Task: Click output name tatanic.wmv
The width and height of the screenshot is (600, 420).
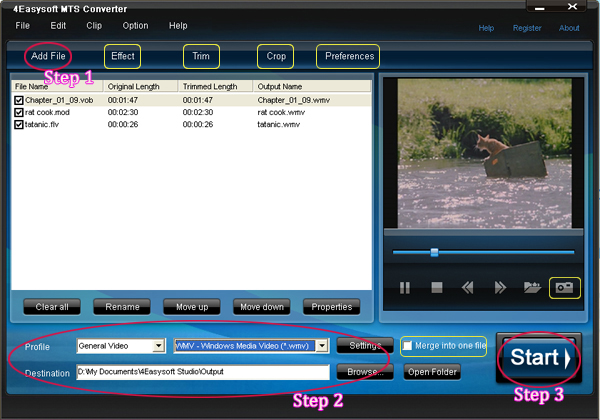Action: coord(279,125)
